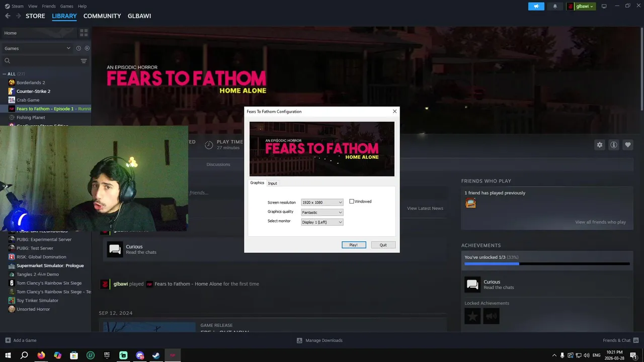Go back with Steam's left arrow
Image resolution: width=644 pixels, height=362 pixels.
tap(8, 16)
